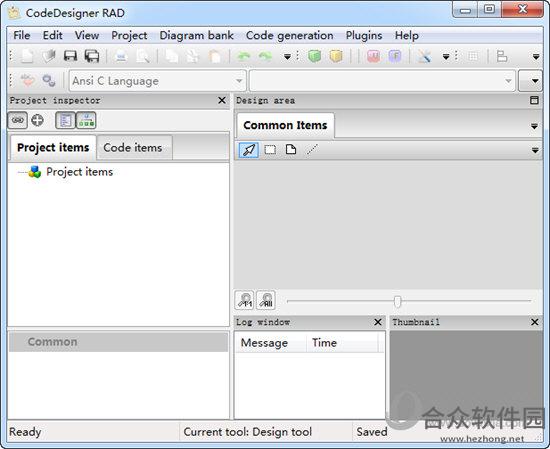This screenshot has height=449, width=550.
Task: Open the empty combo box next to language
Action: point(382,81)
